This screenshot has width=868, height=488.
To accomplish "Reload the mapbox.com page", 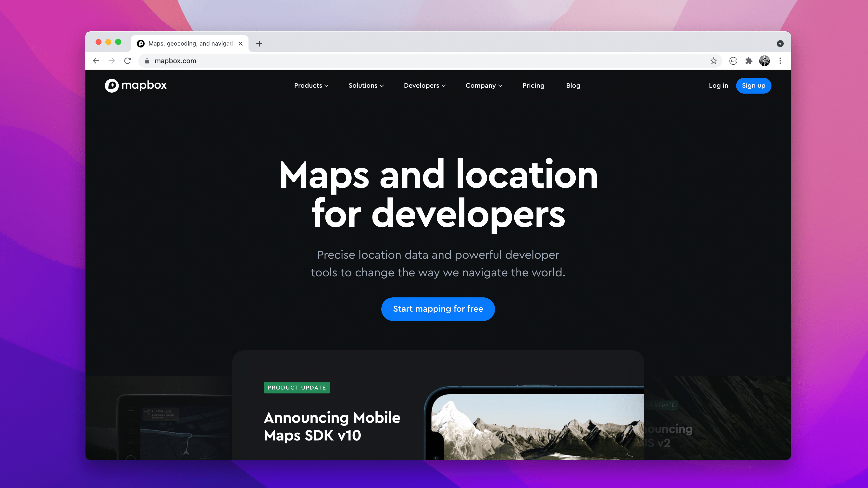I will coord(127,61).
